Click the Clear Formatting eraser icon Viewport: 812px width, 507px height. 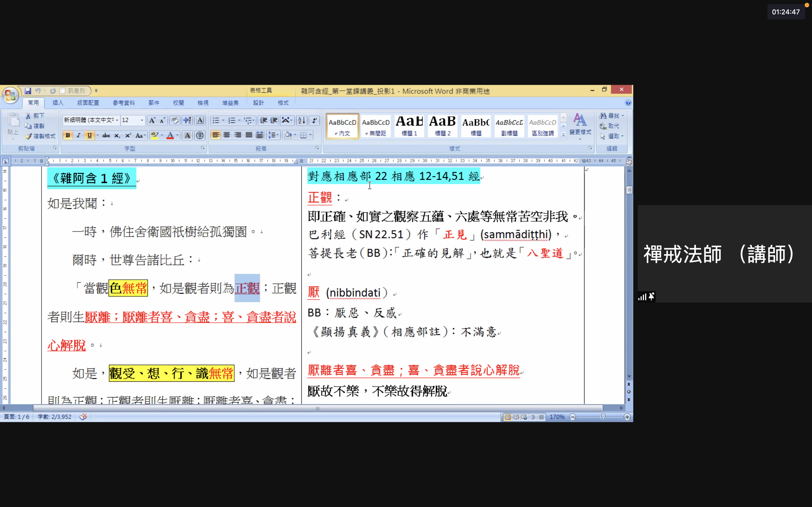point(175,120)
